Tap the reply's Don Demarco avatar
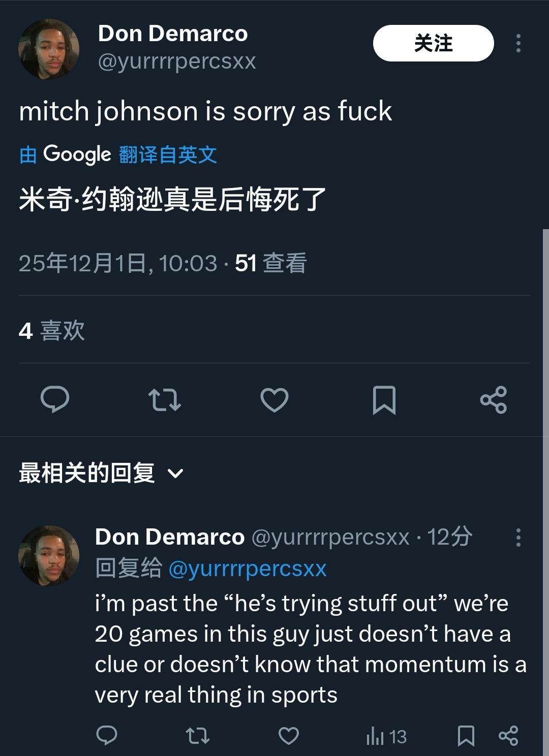The image size is (549, 756). pos(49,555)
